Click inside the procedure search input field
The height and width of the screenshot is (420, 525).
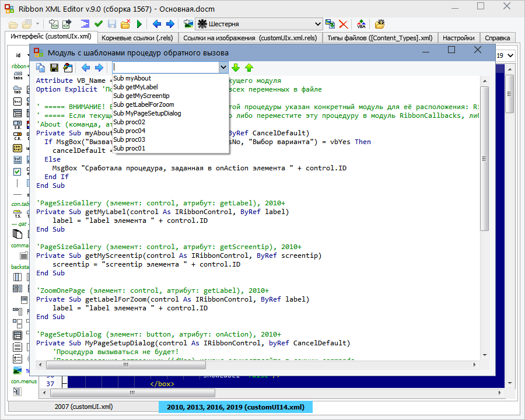coord(164,68)
